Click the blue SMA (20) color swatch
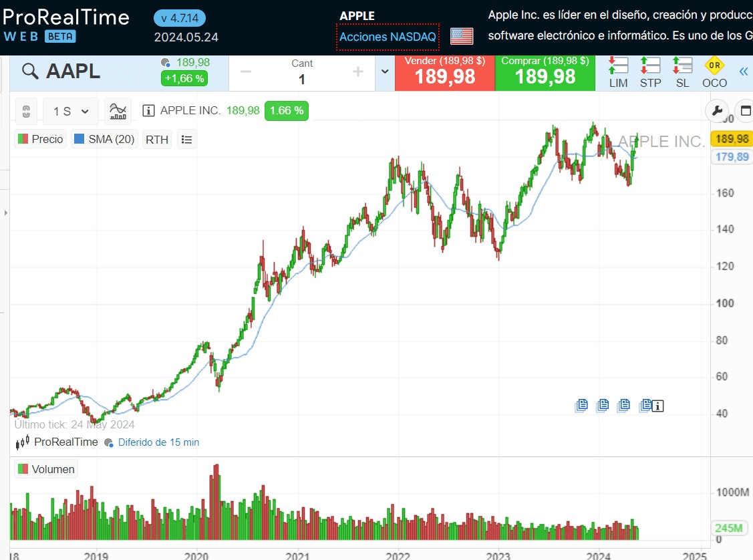 click(x=80, y=140)
